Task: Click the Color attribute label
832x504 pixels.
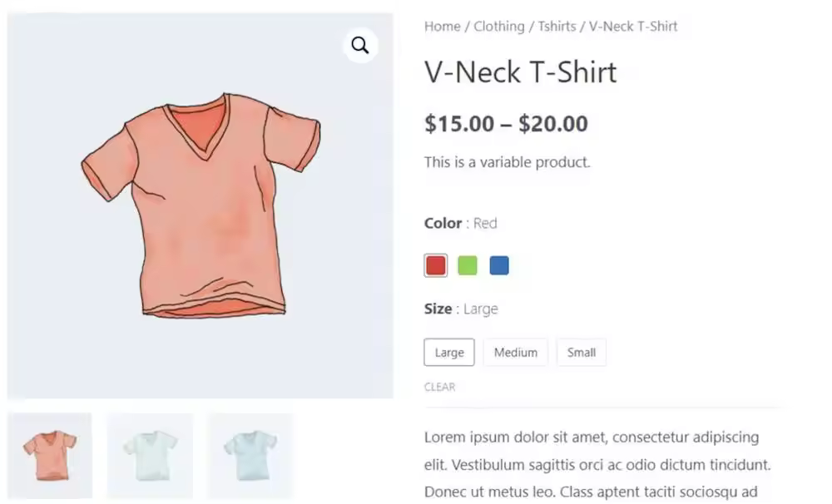Action: click(x=443, y=224)
